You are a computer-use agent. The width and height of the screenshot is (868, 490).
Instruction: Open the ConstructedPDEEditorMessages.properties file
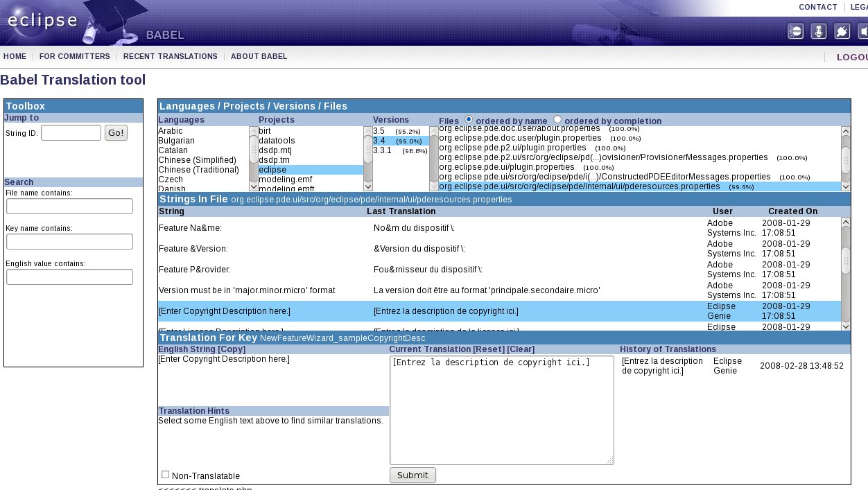click(639, 177)
